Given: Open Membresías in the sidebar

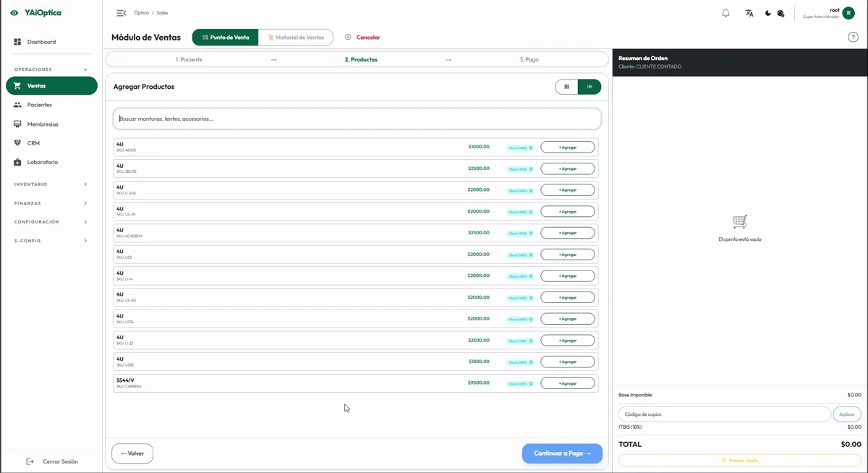Looking at the screenshot, I should (x=51, y=124).
